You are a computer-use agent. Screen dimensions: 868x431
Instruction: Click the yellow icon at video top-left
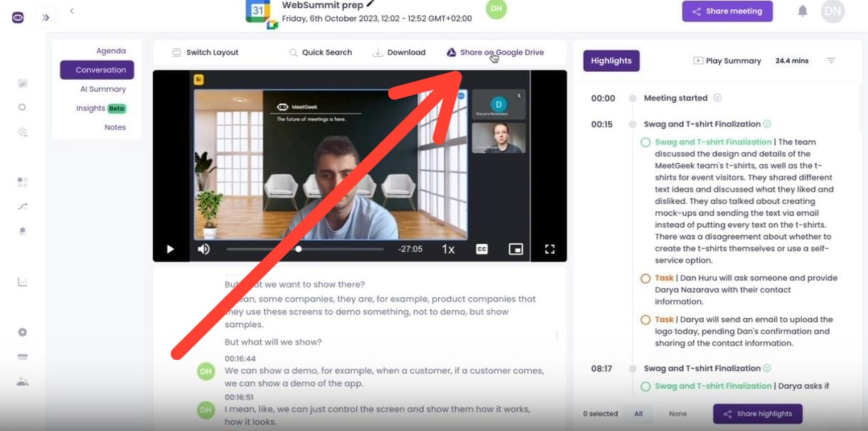coord(200,80)
